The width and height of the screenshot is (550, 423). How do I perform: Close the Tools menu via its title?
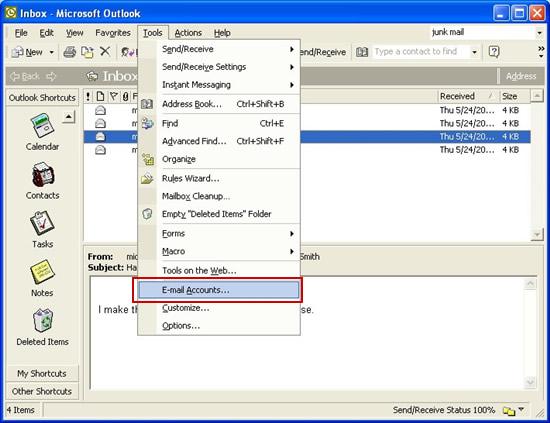[153, 33]
